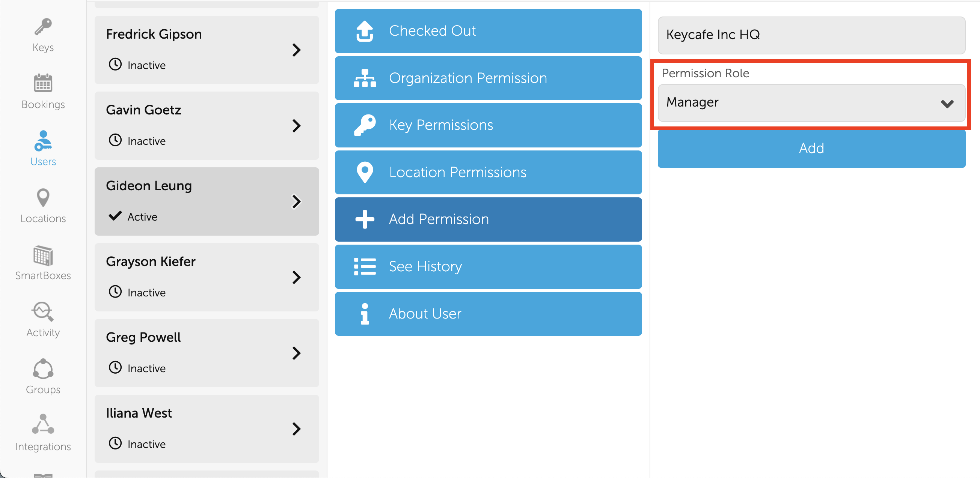The height and width of the screenshot is (478, 980).
Task: Open the SmartBoxes building icon
Action: (43, 255)
